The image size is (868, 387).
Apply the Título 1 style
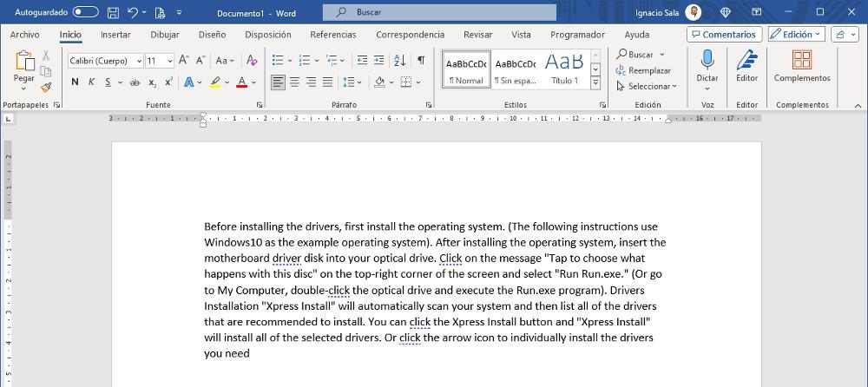point(565,69)
